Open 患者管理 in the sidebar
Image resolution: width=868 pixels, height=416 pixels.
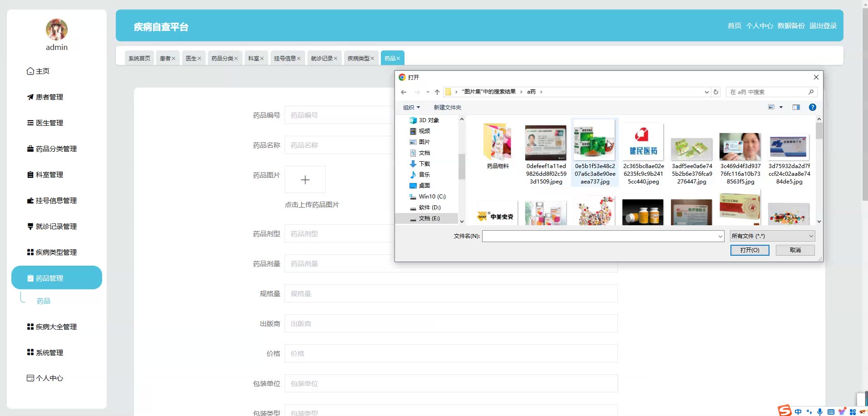45,97
